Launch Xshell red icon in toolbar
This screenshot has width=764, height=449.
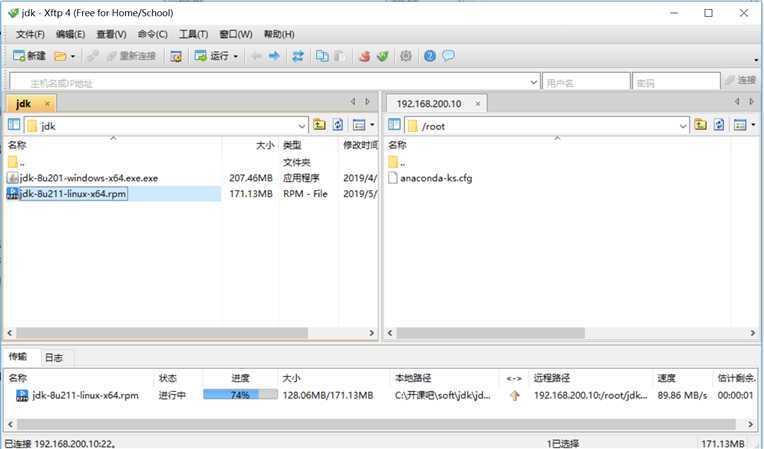click(364, 56)
